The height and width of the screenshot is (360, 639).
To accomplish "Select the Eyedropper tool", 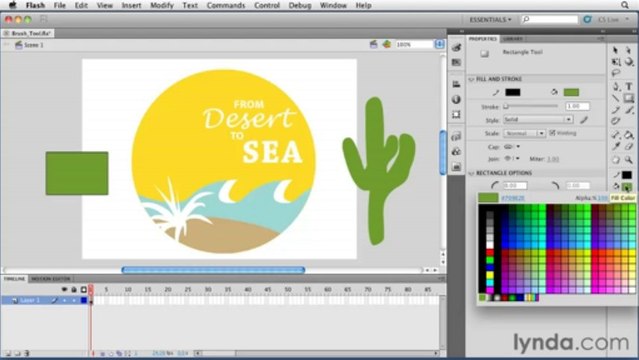I will tap(615, 147).
